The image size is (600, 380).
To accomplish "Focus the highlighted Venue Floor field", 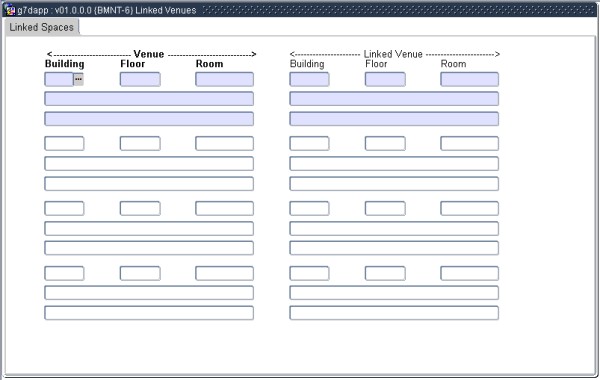I will 140,79.
